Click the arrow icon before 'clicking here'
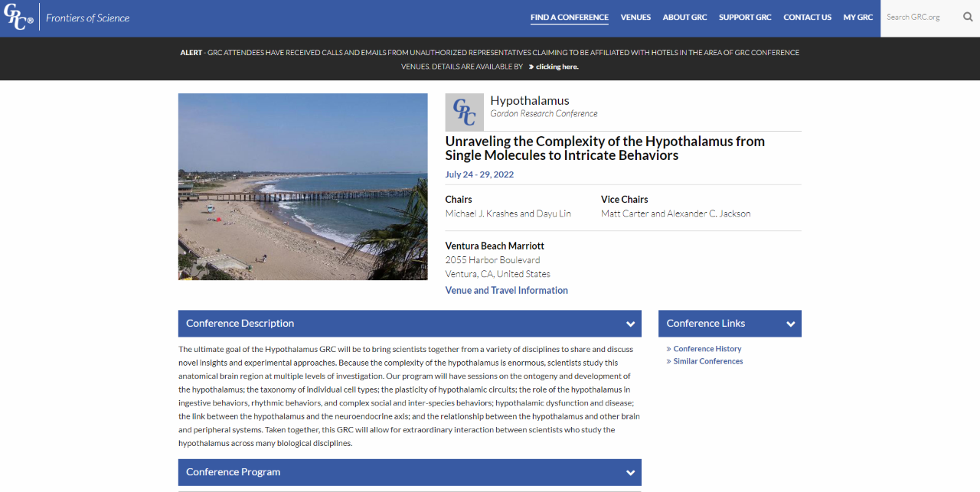980x492 pixels. click(531, 67)
